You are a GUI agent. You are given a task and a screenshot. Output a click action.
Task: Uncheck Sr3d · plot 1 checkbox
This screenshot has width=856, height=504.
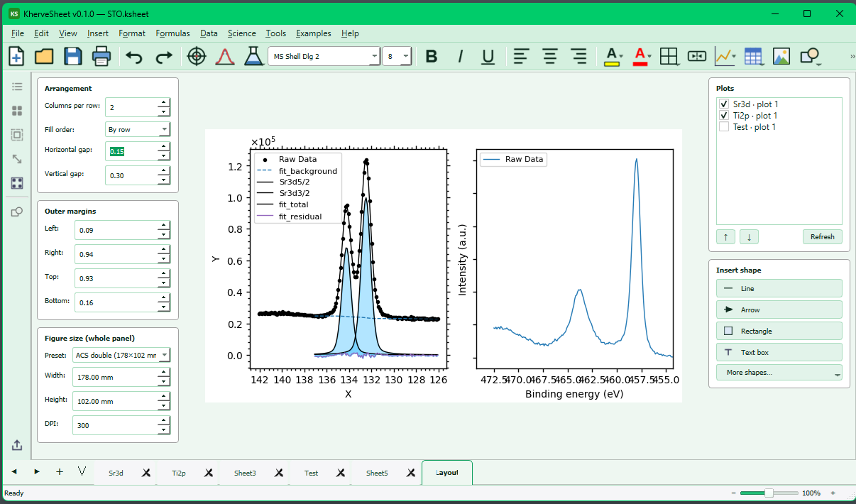click(x=724, y=104)
